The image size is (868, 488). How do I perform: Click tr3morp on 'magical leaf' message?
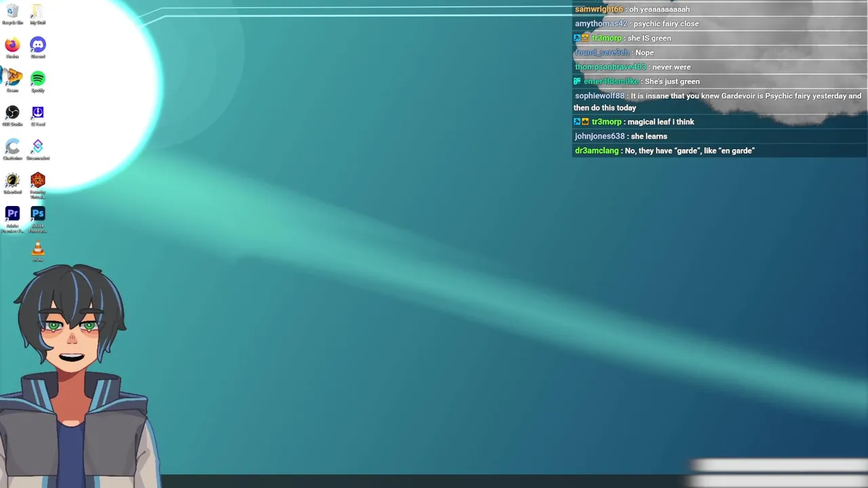[x=606, y=122]
